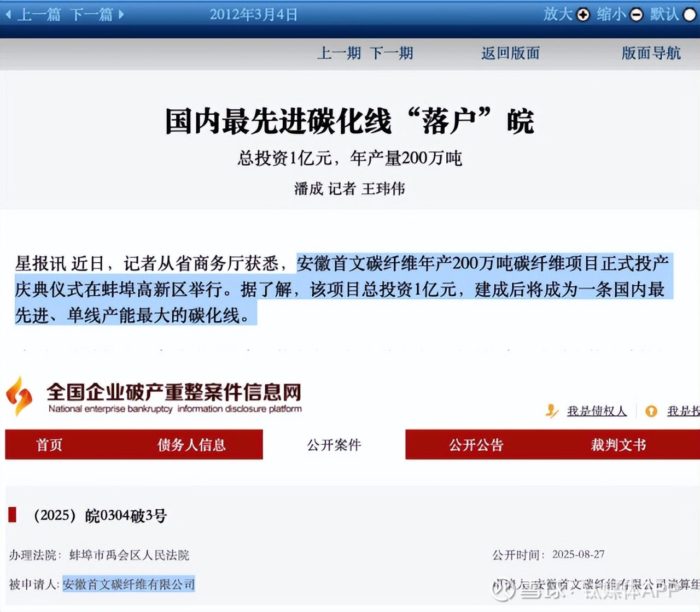Click the date text 2012年3月4日
The height and width of the screenshot is (612, 700).
click(x=254, y=14)
